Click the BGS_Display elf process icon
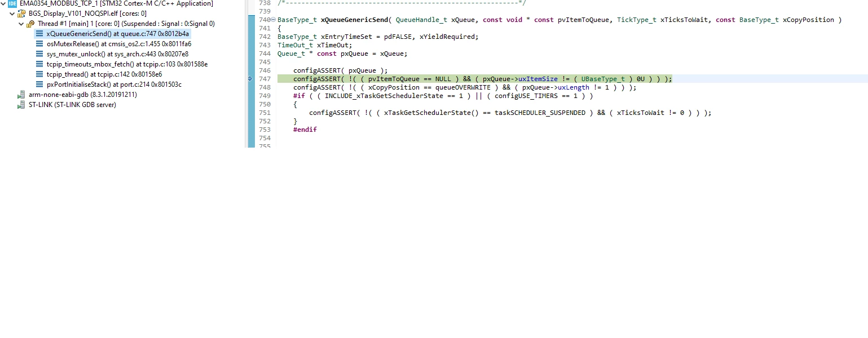Image resolution: width=868 pixels, height=338 pixels. (21, 14)
